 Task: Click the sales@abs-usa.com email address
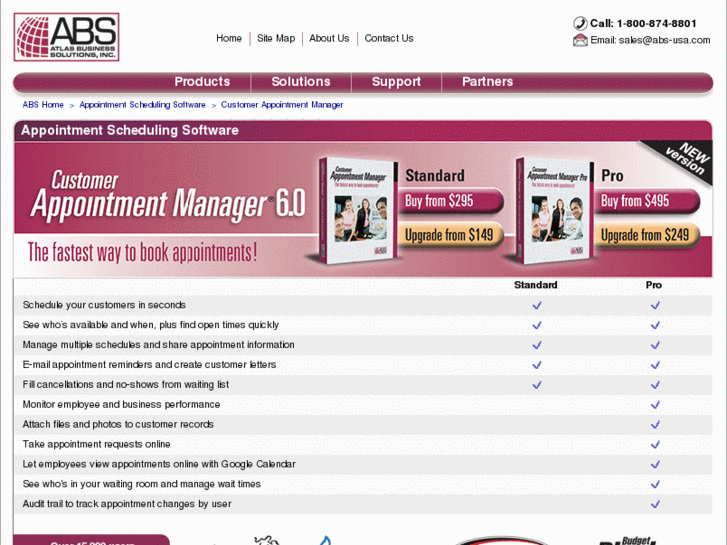pos(664,40)
